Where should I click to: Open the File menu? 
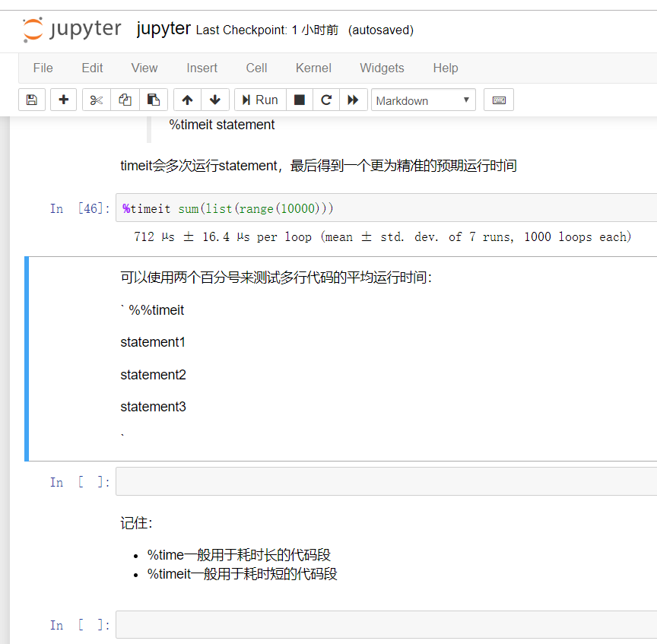pyautogui.click(x=43, y=68)
